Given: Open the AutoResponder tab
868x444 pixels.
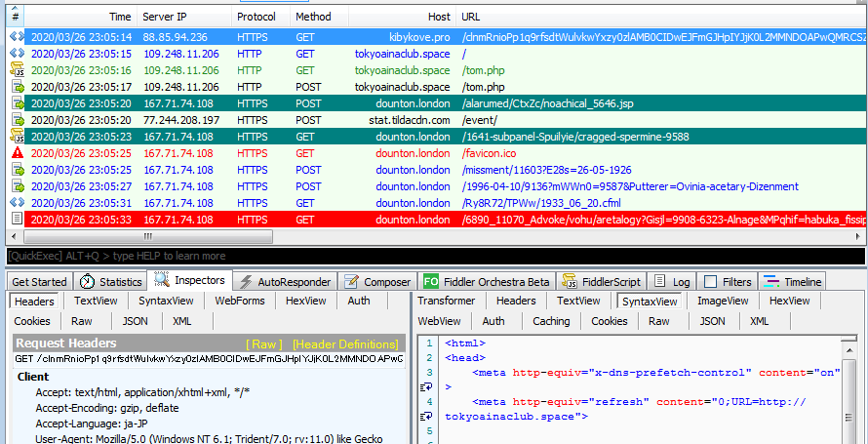Looking at the screenshot, I should 285,282.
